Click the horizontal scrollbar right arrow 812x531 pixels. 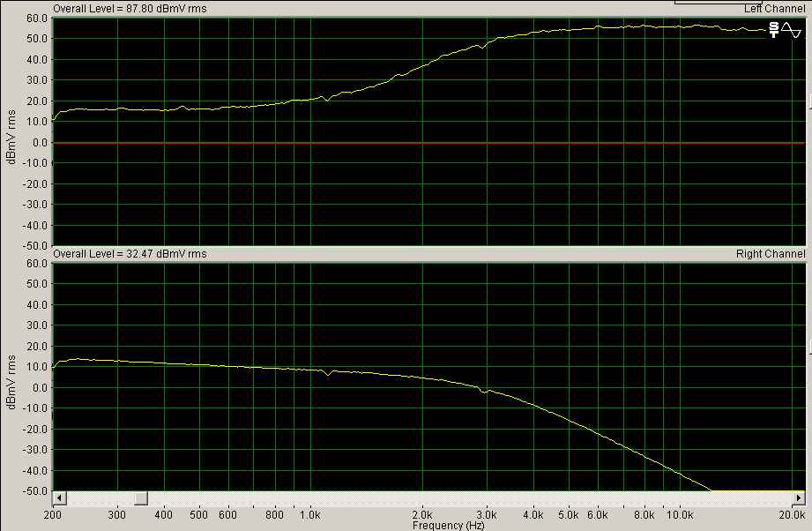coord(799,497)
